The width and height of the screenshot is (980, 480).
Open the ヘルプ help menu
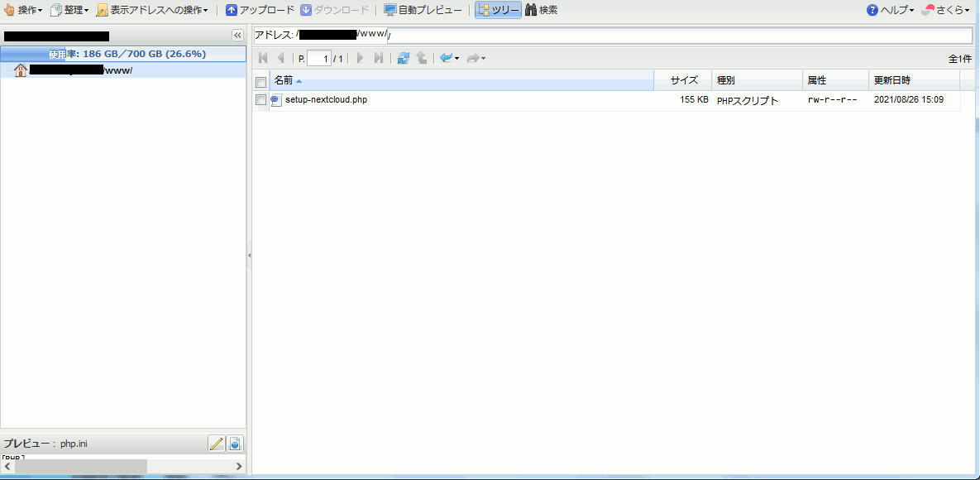890,10
